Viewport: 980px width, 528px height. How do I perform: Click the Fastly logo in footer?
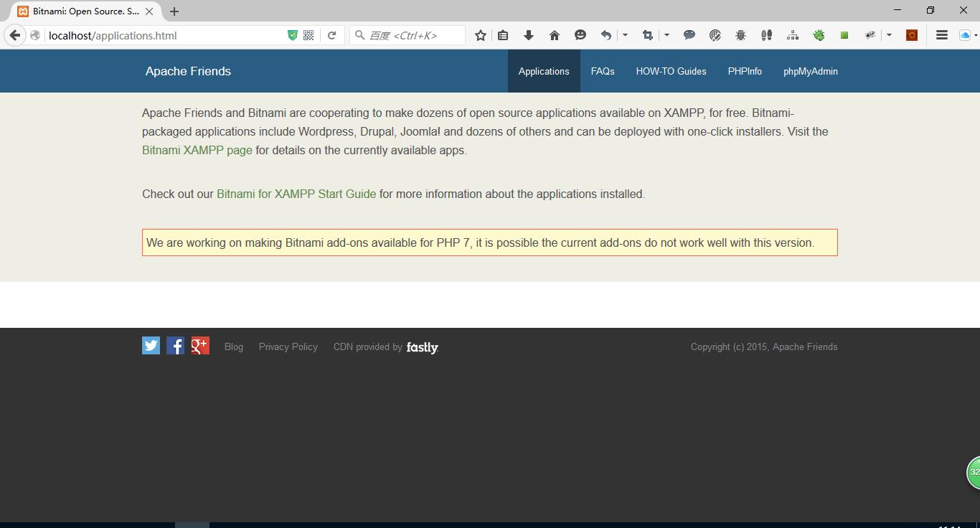(422, 347)
